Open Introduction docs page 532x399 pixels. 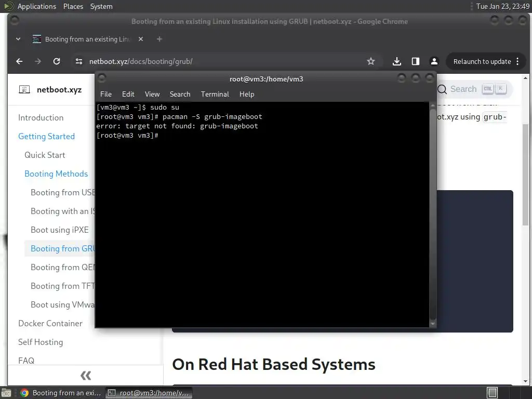41,118
